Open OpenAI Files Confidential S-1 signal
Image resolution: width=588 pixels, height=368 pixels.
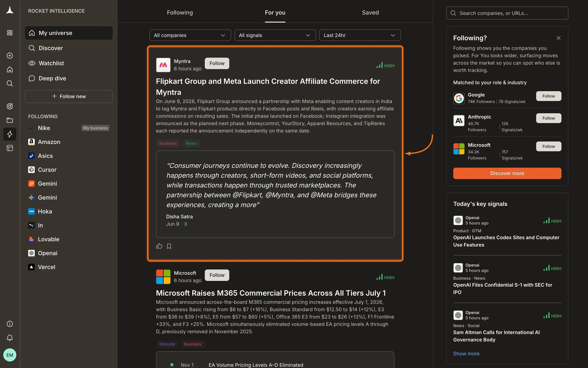[502, 288]
